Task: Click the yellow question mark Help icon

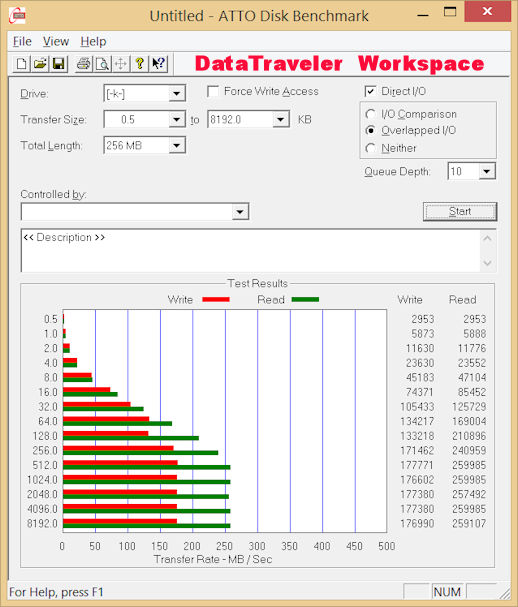Action: tap(140, 63)
